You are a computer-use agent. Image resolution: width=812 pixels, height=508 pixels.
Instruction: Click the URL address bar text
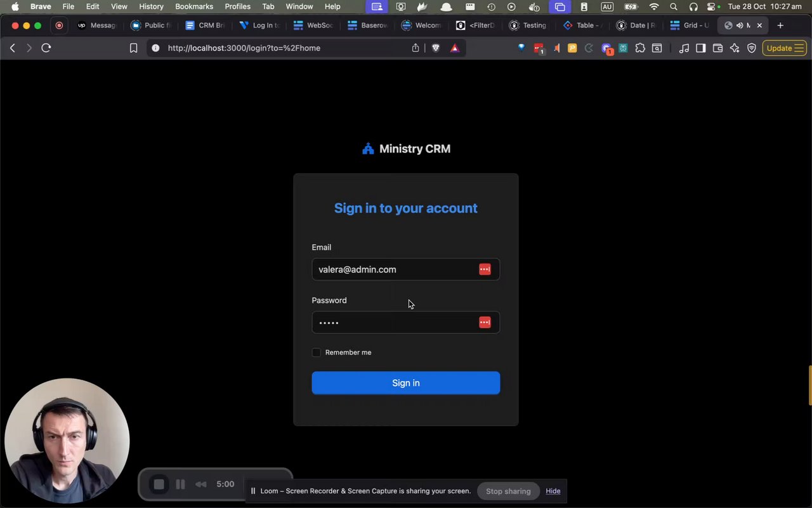tap(244, 48)
